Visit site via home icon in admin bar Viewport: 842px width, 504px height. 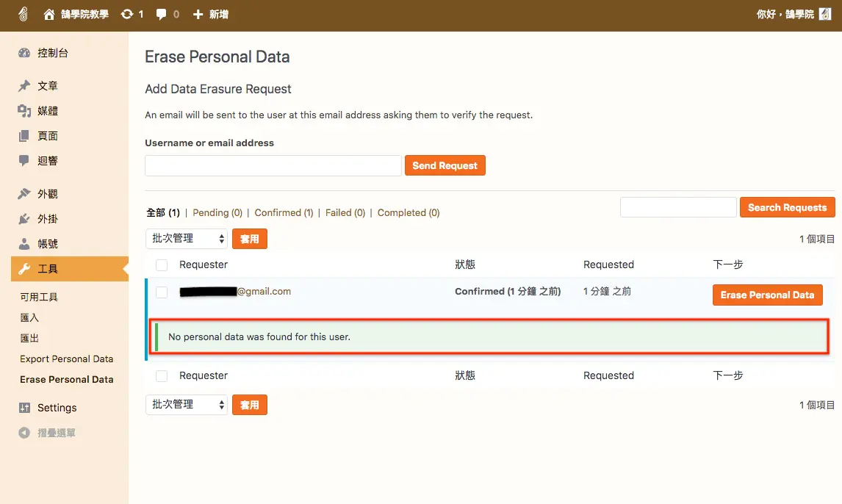(x=49, y=15)
